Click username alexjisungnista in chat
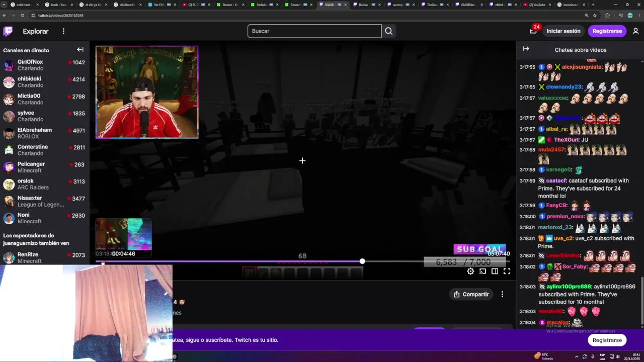The width and height of the screenshot is (644, 362). [582, 67]
